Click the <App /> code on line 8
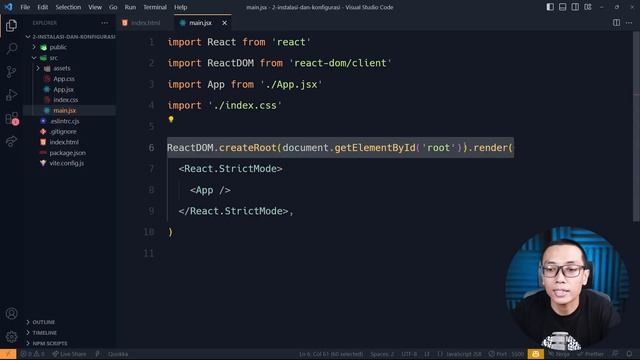The image size is (640, 360). pos(210,190)
